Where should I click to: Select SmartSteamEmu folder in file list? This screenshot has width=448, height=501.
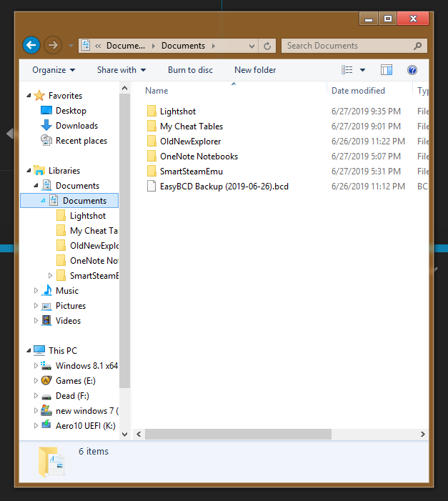click(x=191, y=172)
